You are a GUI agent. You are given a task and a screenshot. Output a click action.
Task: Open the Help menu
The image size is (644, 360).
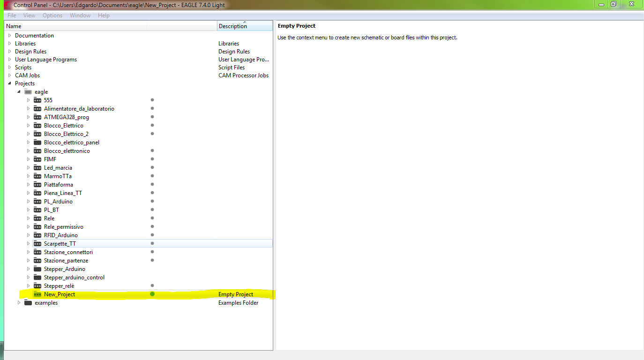tap(104, 15)
